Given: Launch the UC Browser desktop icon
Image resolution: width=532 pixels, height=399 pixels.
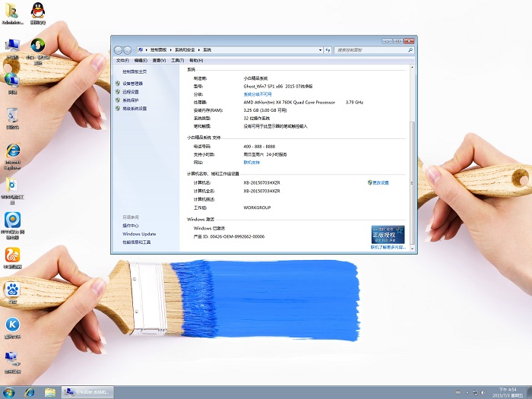Looking at the screenshot, I should click(x=12, y=258).
